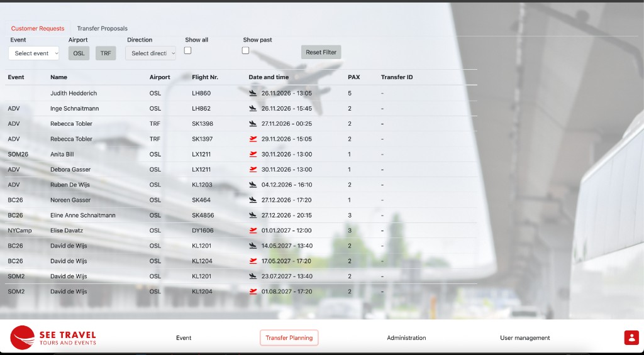Click the departure icon dated 17.05.2027
This screenshot has width=644, height=355.
pos(253,261)
